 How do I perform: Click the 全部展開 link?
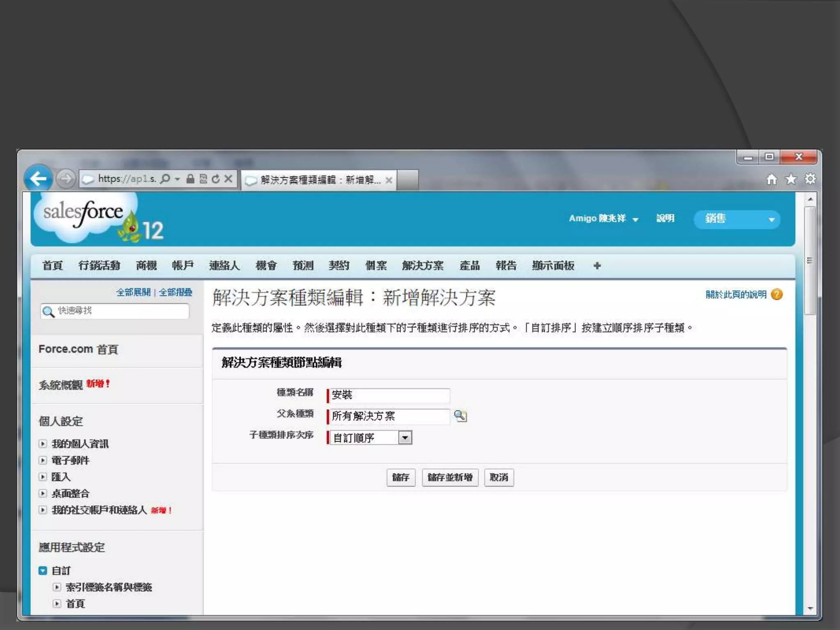(x=133, y=292)
